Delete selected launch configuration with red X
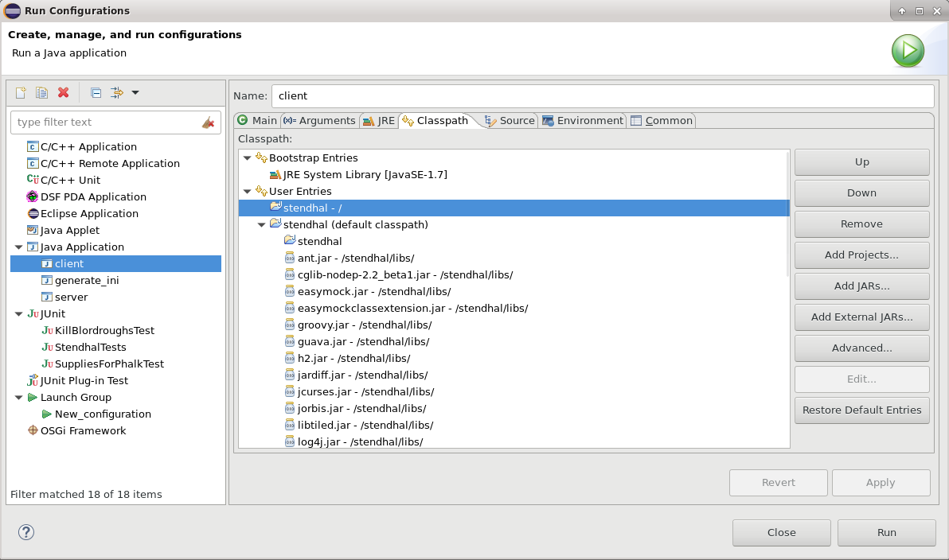 [64, 92]
